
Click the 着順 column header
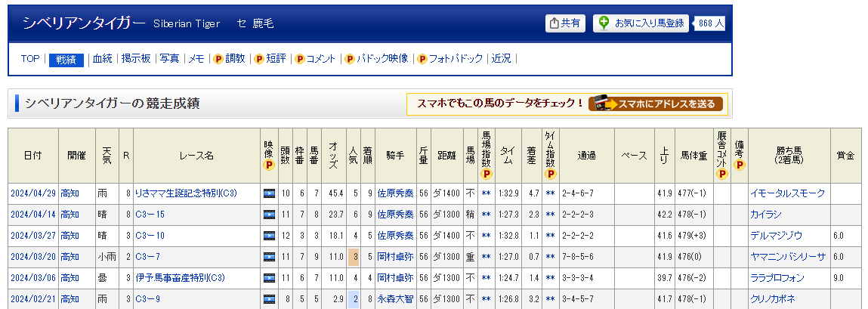[368, 156]
